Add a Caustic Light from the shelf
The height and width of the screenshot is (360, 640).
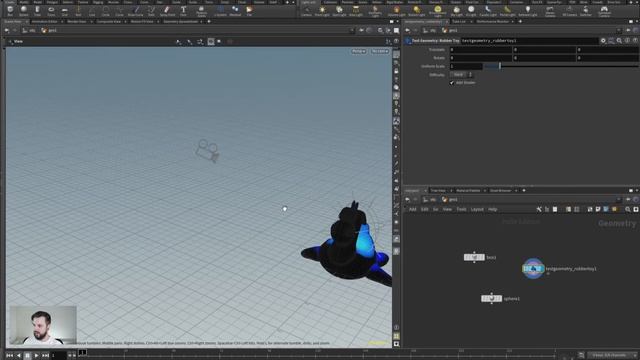tap(488, 11)
